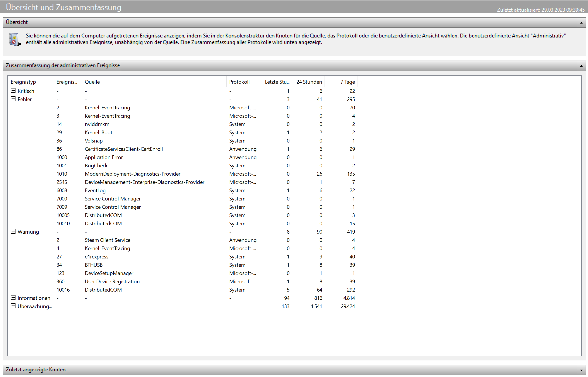Expand Zuletzt angezeigte Knoten section arrow
The height and width of the screenshot is (377, 588).
tap(581, 370)
